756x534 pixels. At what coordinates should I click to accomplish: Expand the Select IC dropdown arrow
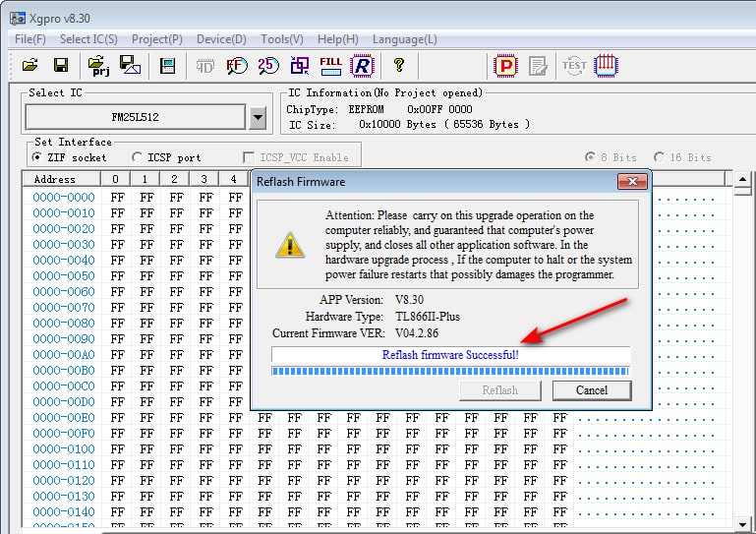tap(258, 118)
